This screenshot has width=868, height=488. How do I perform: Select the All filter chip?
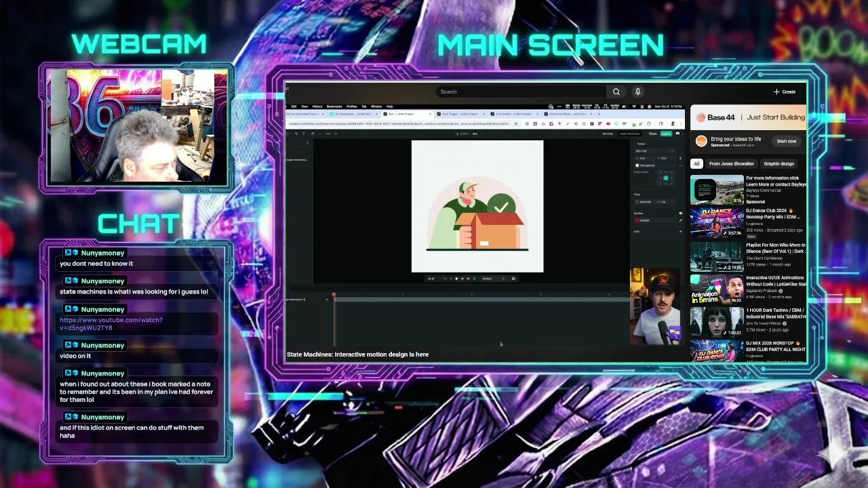[x=696, y=163]
